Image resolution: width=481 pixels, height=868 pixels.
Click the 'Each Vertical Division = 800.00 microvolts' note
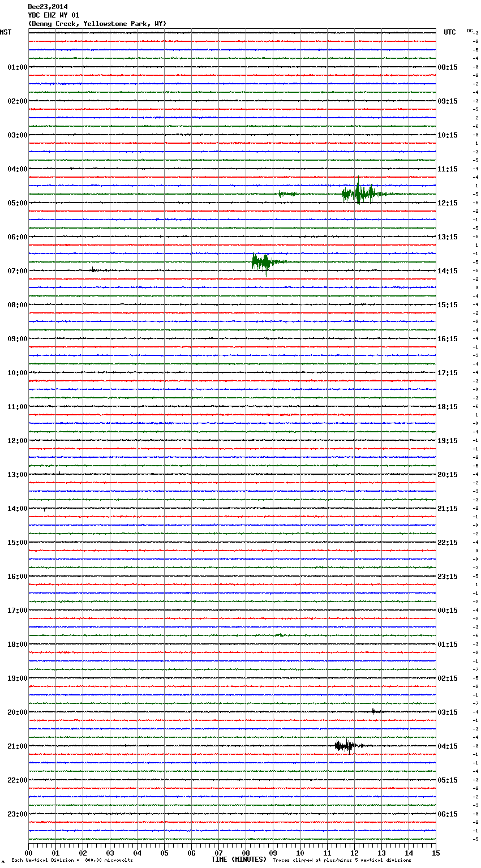point(72,861)
